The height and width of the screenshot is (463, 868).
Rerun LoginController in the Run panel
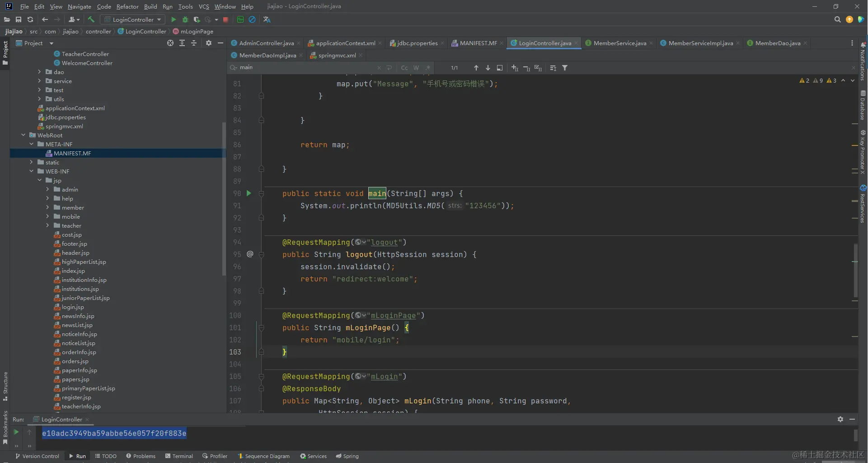point(16,432)
